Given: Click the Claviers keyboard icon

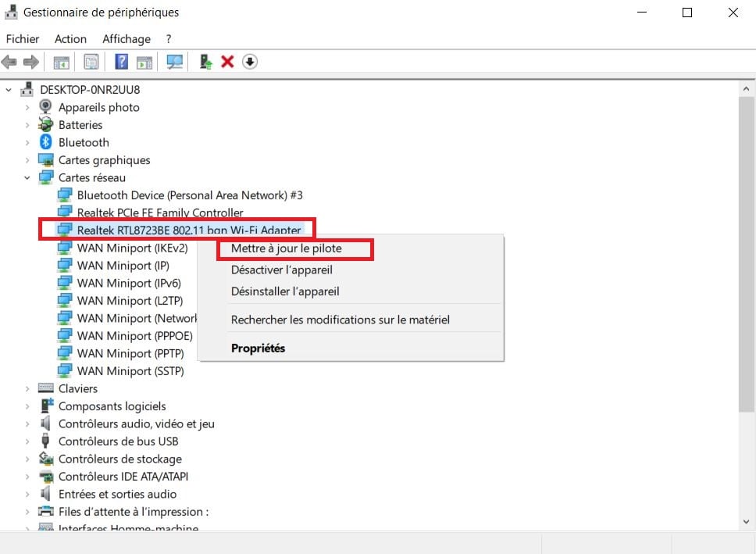Looking at the screenshot, I should click(46, 388).
